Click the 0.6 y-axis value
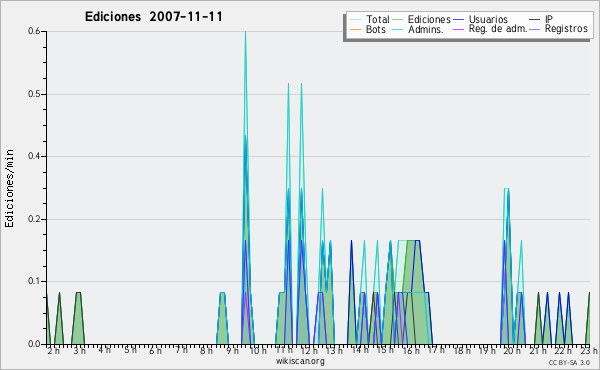The height and width of the screenshot is (370, 600). (34, 31)
